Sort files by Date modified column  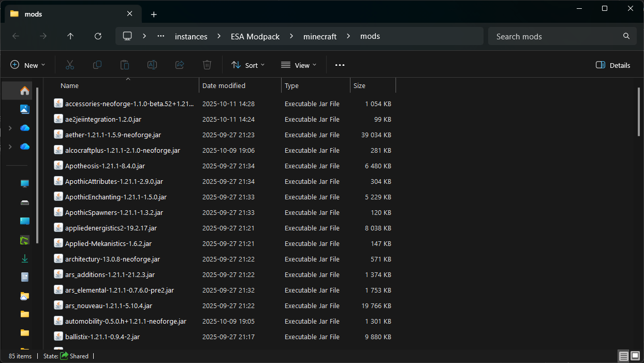coord(224,86)
